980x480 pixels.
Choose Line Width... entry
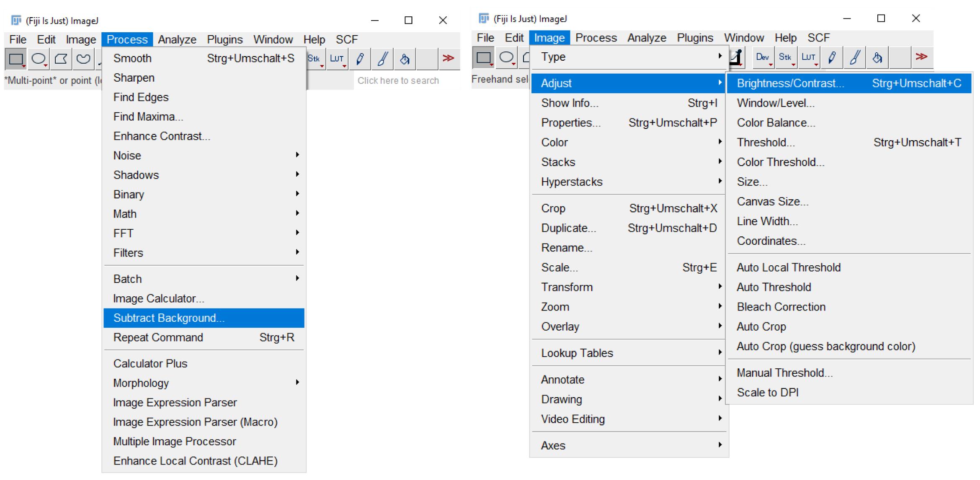(x=849, y=221)
